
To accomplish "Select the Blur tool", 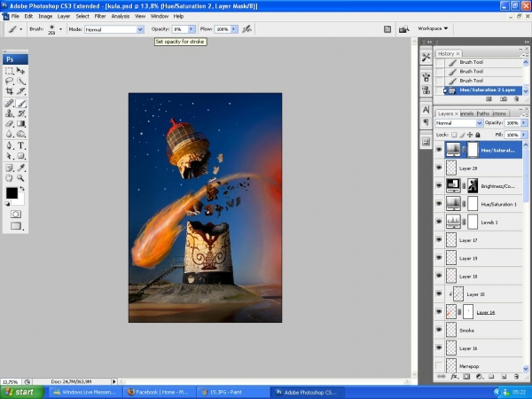I will pyautogui.click(x=9, y=134).
